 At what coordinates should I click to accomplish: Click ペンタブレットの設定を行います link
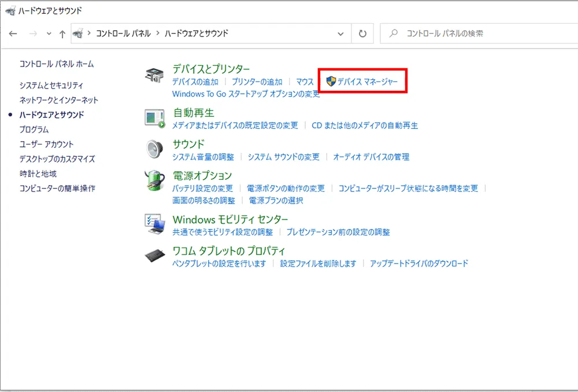[219, 263]
